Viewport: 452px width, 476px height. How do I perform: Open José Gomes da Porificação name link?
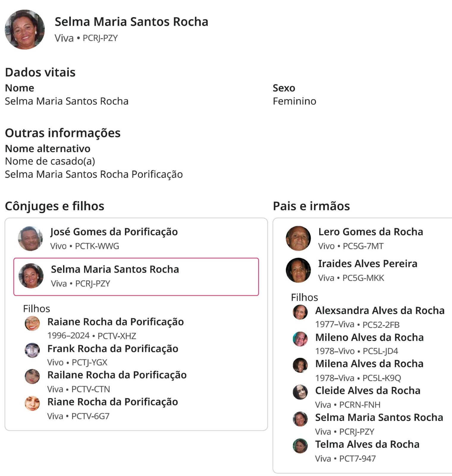pos(114,232)
